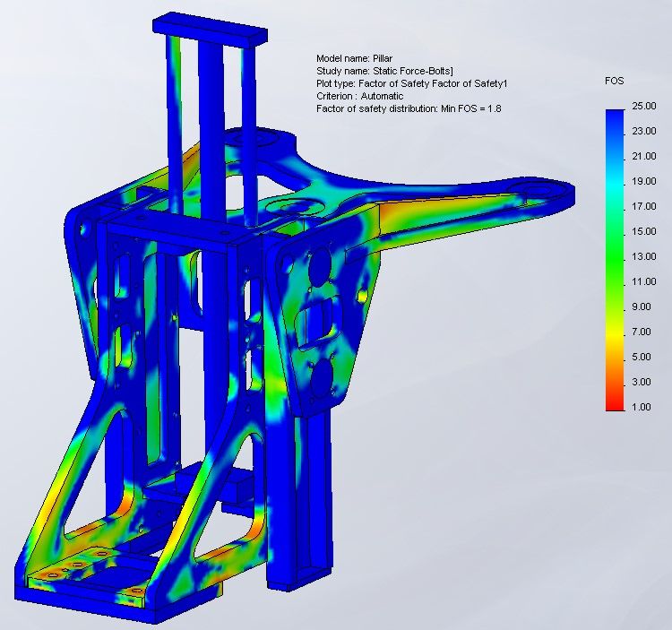Click the green middle of the color bar
Viewport: 672px width, 630px height.
pyautogui.click(x=615, y=260)
